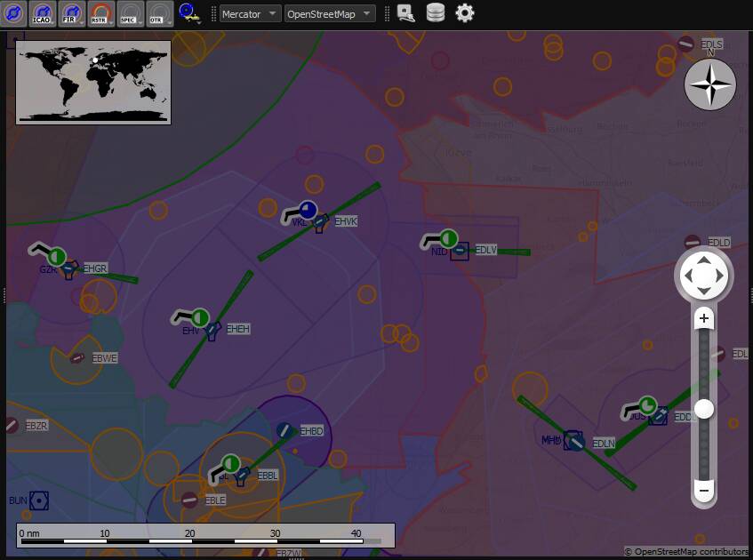
Task: Toggle the OTR airspace visibility
Action: point(156,13)
